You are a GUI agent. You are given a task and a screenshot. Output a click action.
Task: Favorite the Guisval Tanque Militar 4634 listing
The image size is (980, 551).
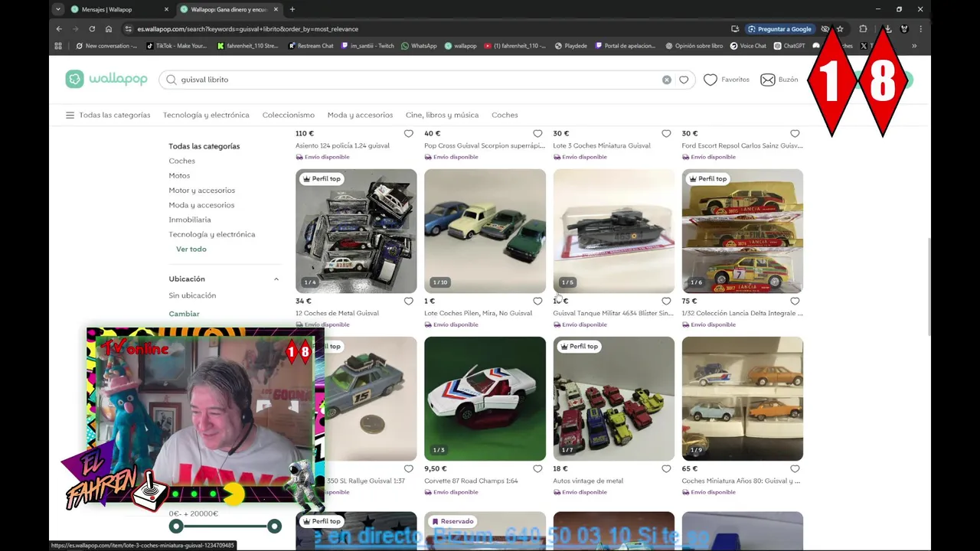(x=666, y=302)
